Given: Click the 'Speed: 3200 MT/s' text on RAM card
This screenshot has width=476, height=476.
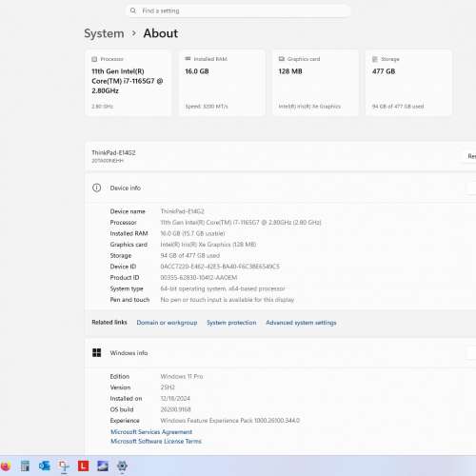Looking at the screenshot, I should [x=207, y=107].
